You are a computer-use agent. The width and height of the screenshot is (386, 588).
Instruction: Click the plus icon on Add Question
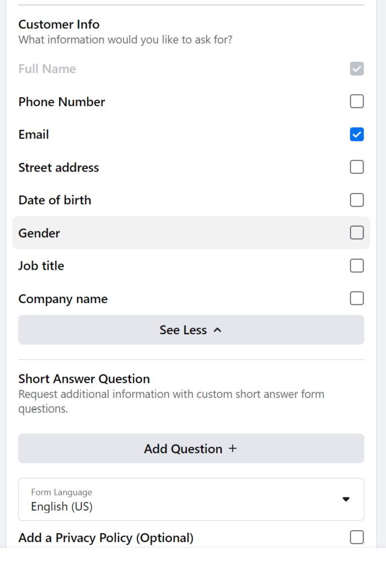point(233,448)
